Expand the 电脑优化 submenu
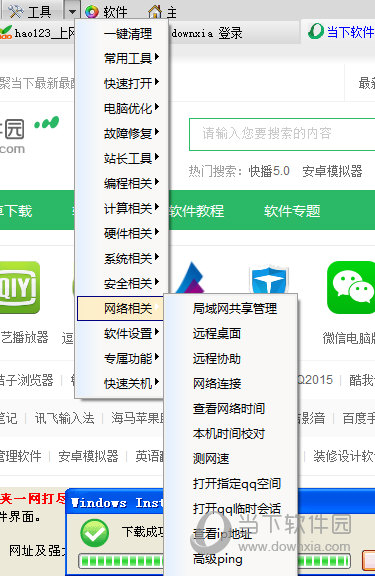The width and height of the screenshot is (375, 576). click(x=121, y=108)
